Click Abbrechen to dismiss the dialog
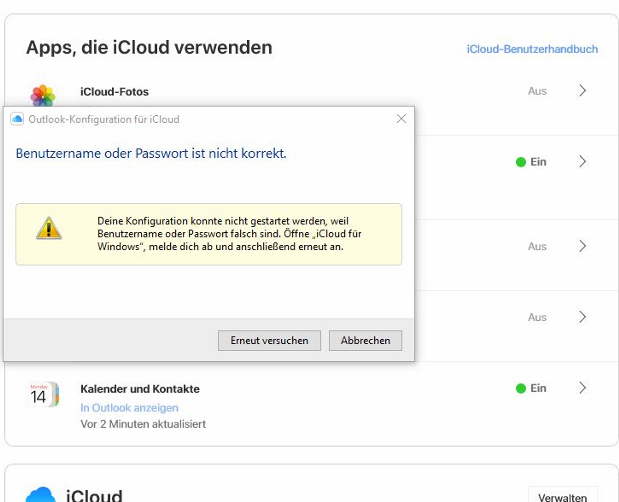 click(x=365, y=341)
